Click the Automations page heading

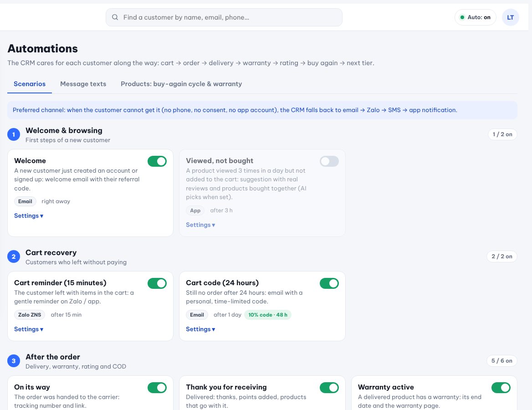pyautogui.click(x=43, y=49)
